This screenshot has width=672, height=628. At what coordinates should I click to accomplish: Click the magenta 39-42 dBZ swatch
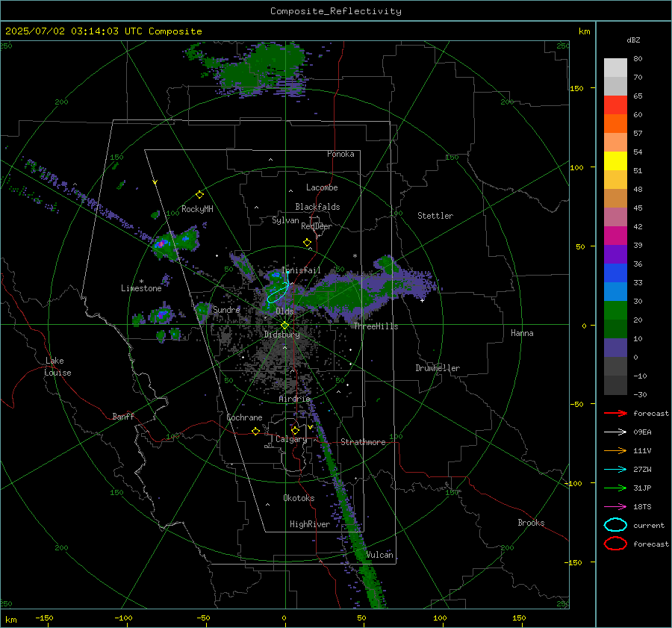pyautogui.click(x=615, y=236)
